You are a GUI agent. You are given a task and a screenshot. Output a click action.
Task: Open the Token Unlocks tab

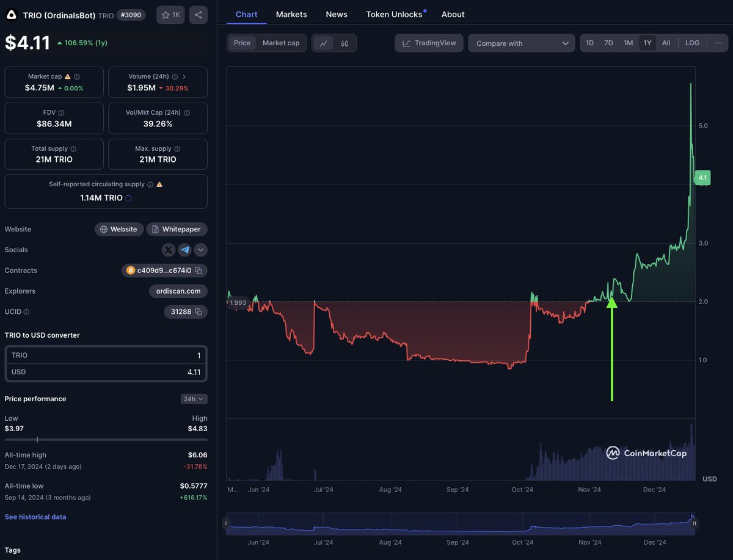pos(395,14)
